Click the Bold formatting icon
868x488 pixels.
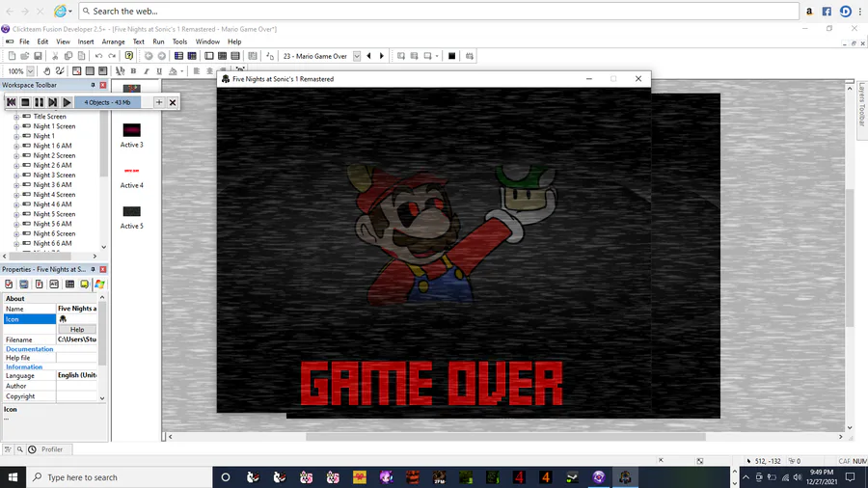tap(133, 70)
